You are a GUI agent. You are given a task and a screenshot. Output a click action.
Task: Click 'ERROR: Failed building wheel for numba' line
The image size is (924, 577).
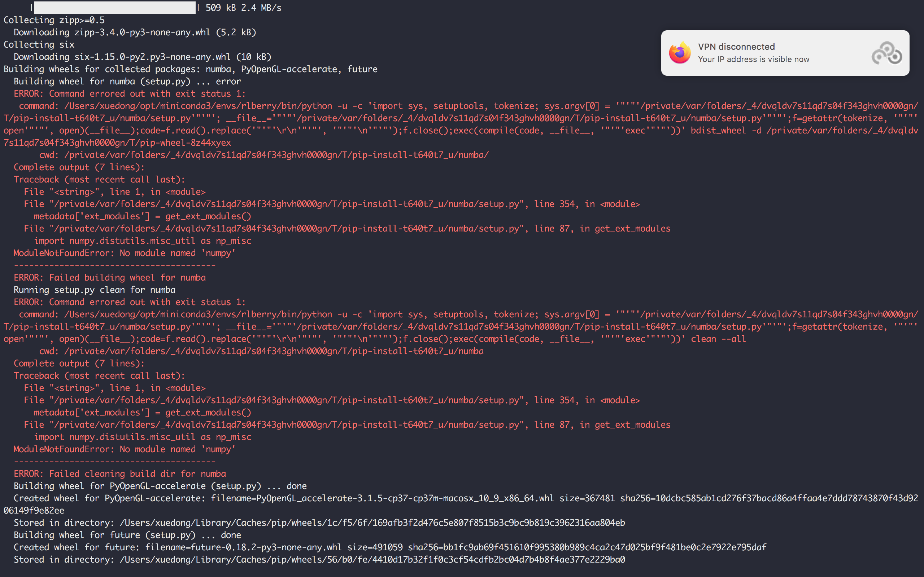coord(110,277)
